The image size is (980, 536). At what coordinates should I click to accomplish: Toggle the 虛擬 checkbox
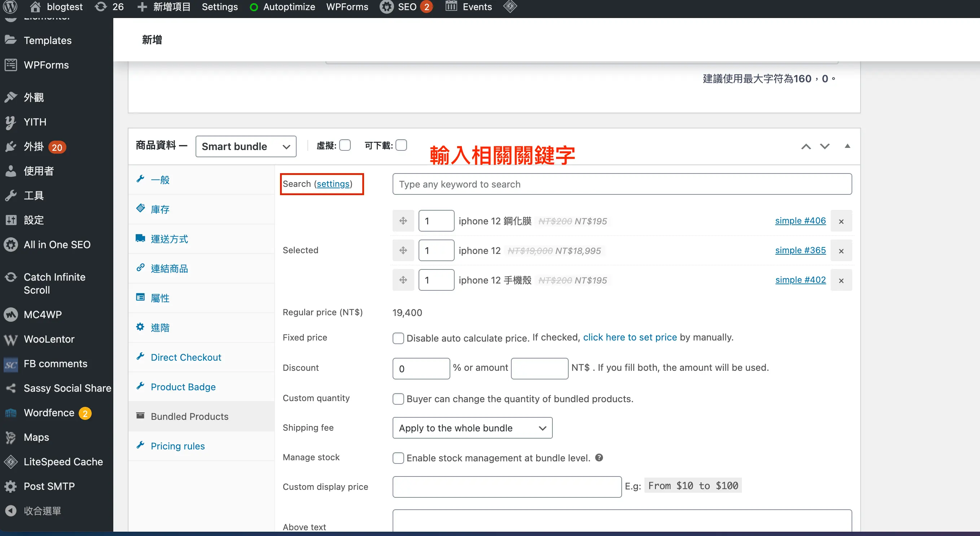[345, 145]
